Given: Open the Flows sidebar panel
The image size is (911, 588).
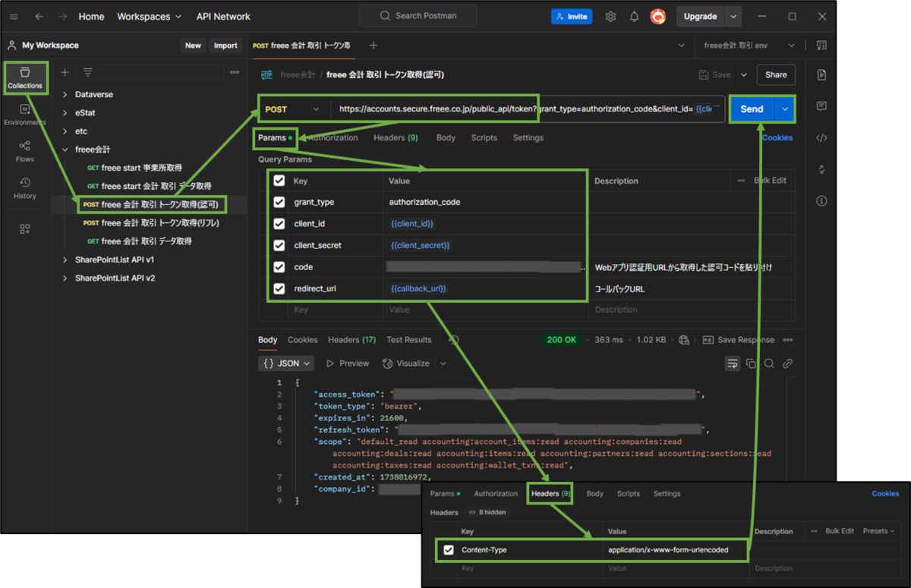Looking at the screenshot, I should point(25,151).
